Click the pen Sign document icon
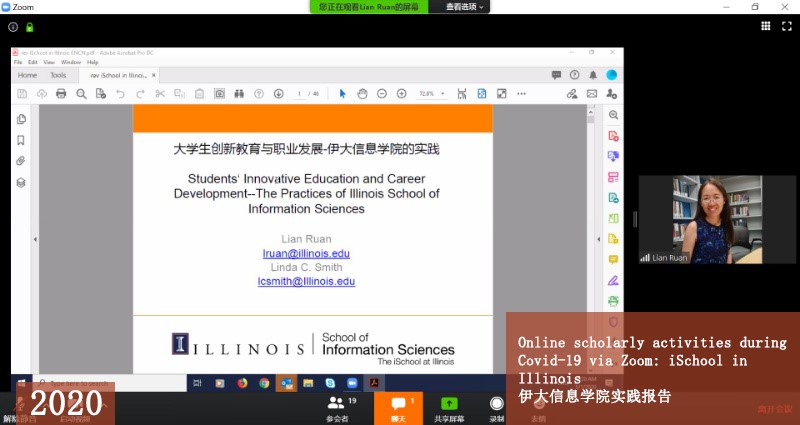800x425 pixels. click(x=572, y=94)
